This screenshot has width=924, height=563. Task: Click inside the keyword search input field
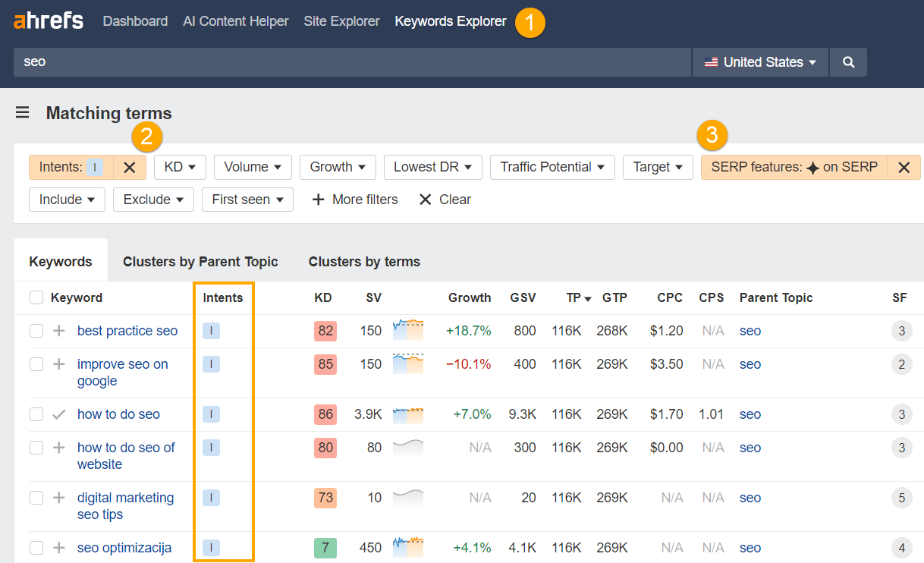tap(303, 61)
